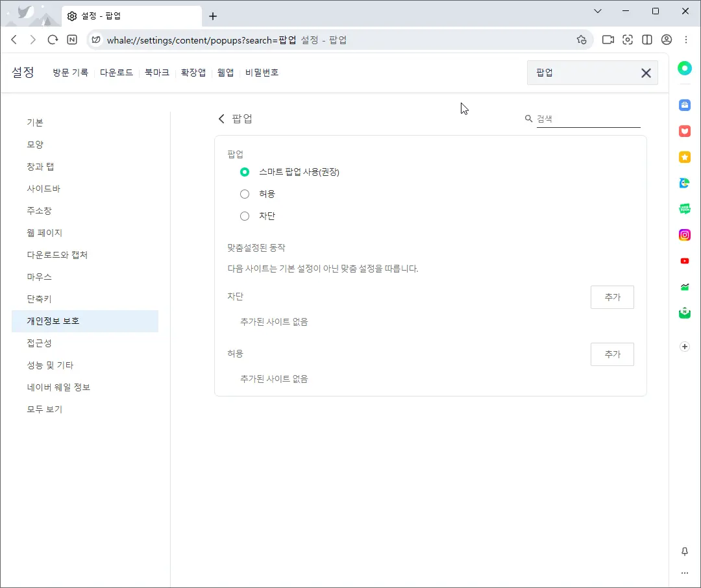The image size is (701, 588).
Task: Open the video conference camera icon
Action: tap(608, 39)
